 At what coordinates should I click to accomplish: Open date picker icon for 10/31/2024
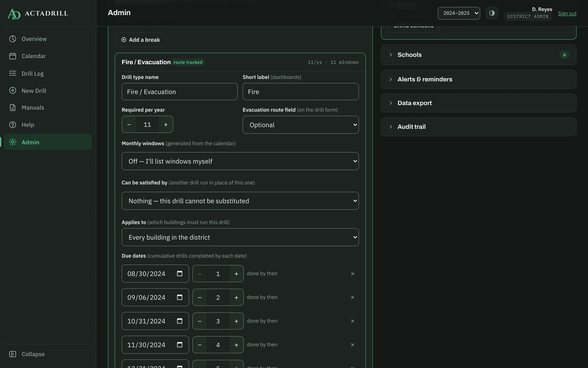[179, 321]
